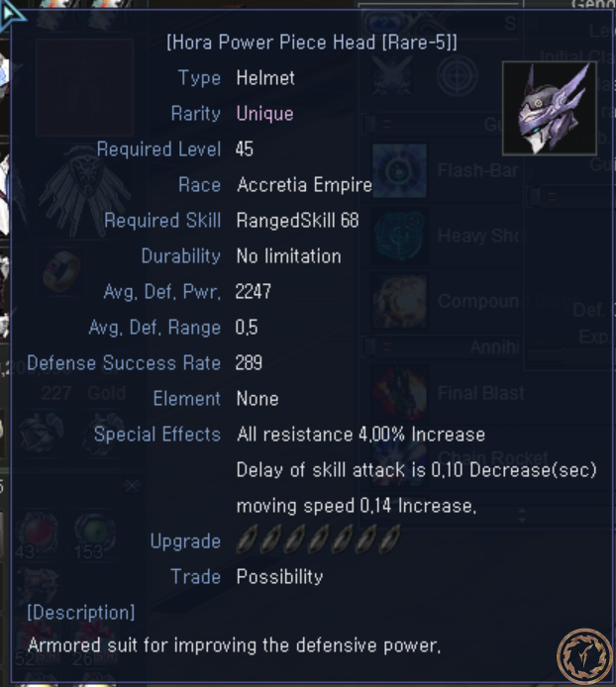Select the Chain Rocket skill icon

pyautogui.click(x=399, y=458)
